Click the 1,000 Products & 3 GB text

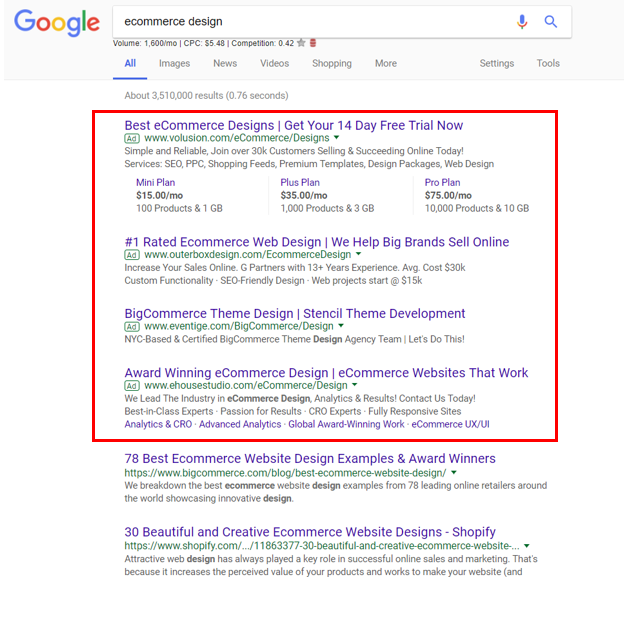coord(327,209)
